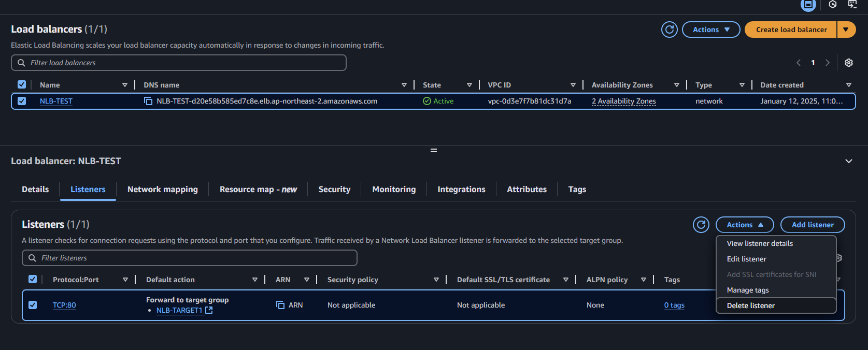This screenshot has width=868, height=350.
Task: Grab the split panel resize handle
Action: click(434, 150)
